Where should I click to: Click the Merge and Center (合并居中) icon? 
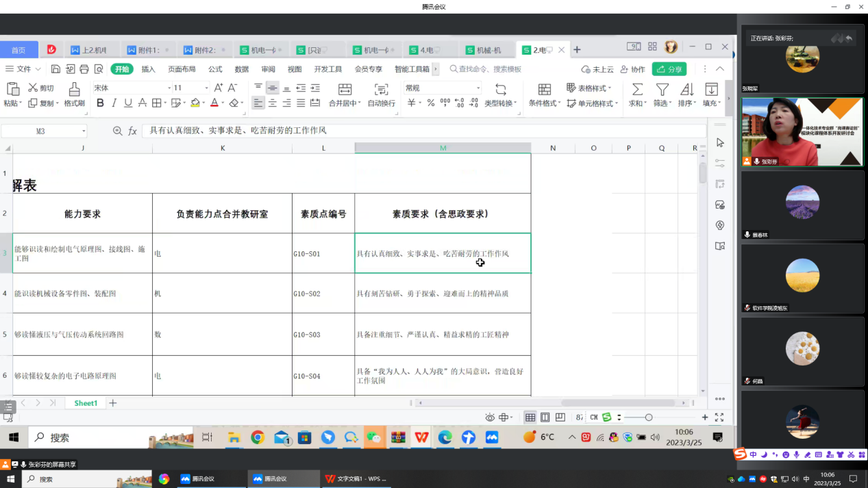(x=345, y=89)
